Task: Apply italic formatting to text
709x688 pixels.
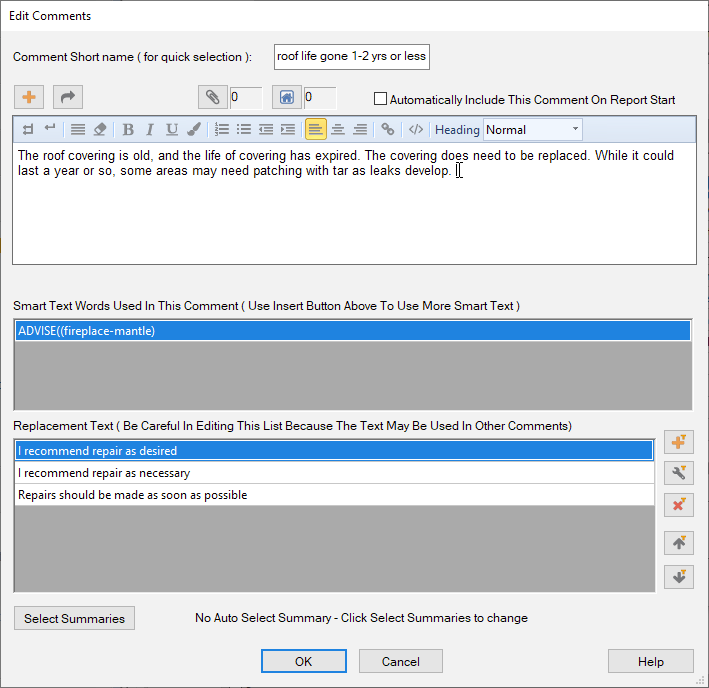Action: (150, 130)
